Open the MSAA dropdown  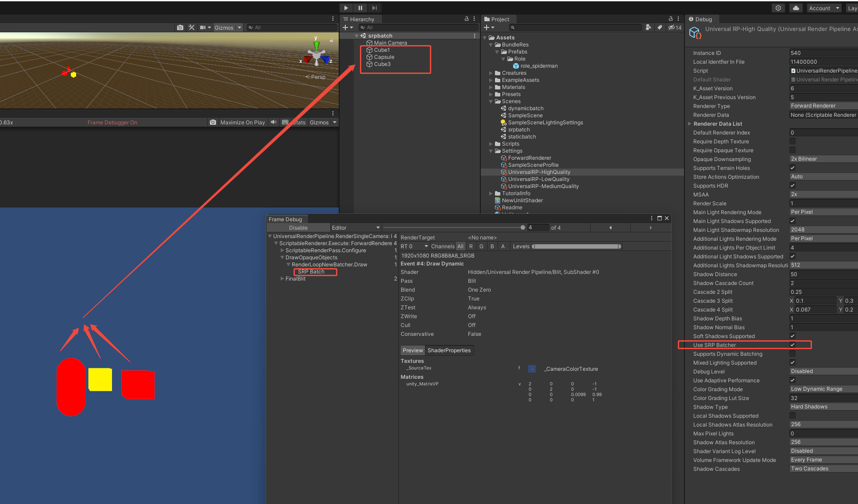pos(823,195)
